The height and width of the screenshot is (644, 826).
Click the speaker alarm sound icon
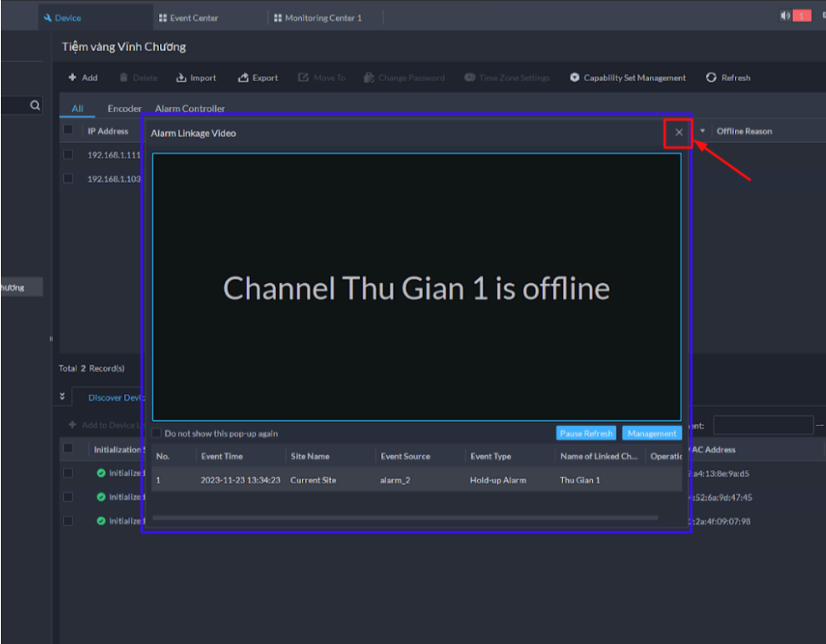785,16
